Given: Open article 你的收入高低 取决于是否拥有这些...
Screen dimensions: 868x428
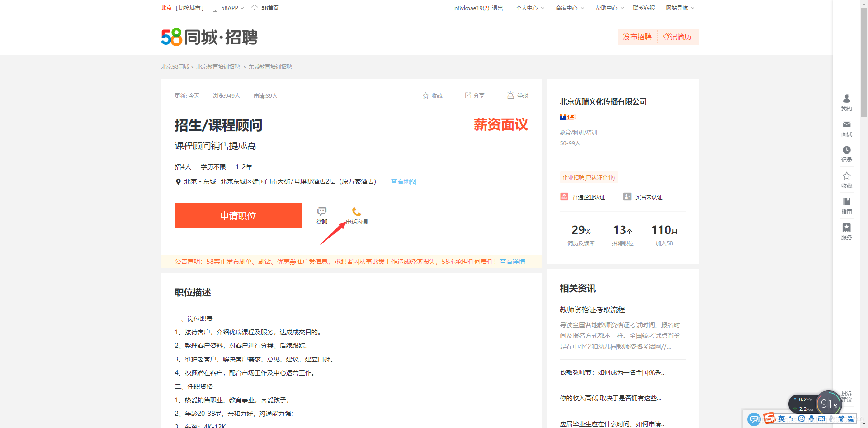Looking at the screenshot, I should tap(610, 398).
